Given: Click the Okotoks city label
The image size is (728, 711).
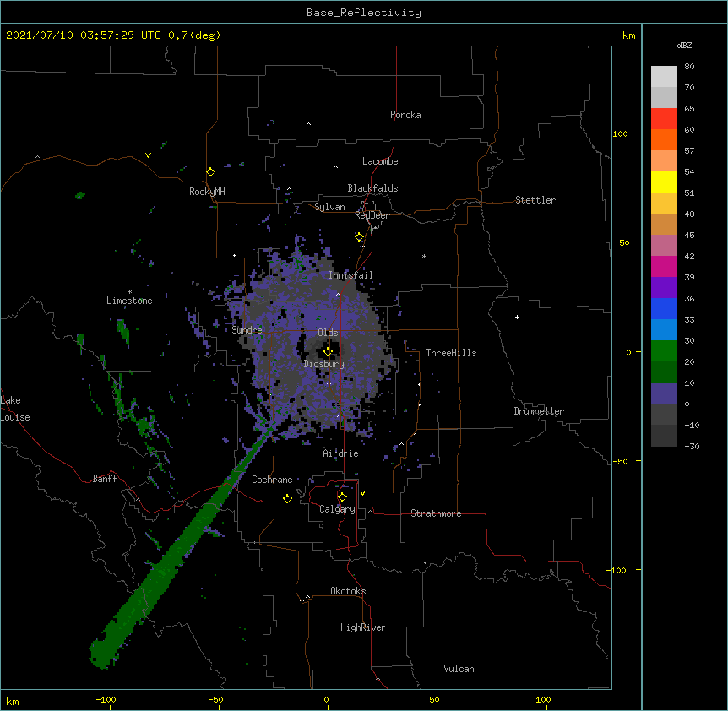Looking at the screenshot, I should tap(348, 591).
